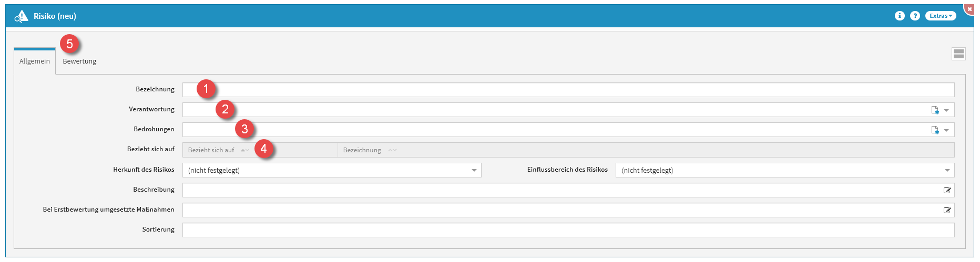Toggle the layout view icon

(958, 54)
